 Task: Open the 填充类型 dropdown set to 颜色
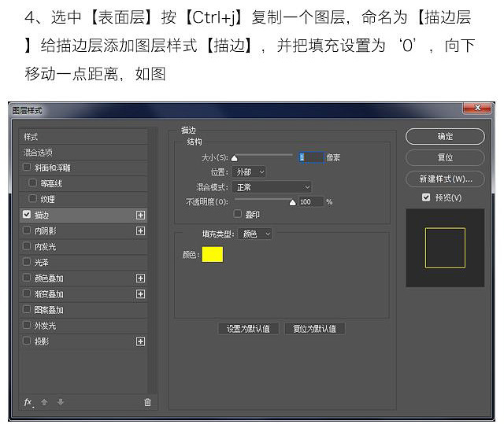(x=255, y=234)
